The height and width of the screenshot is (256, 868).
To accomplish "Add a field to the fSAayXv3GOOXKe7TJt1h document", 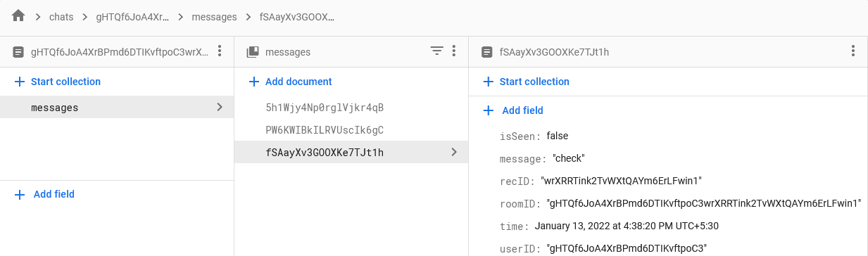I will pos(513,110).
